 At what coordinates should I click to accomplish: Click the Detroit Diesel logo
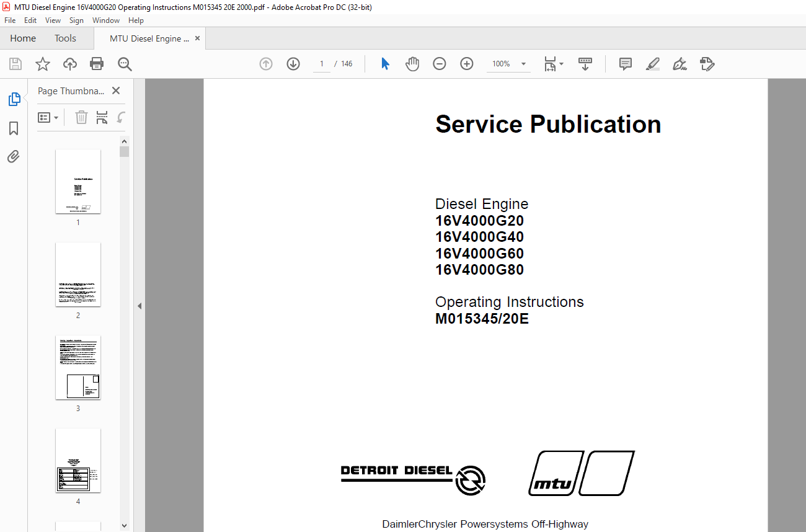click(x=413, y=480)
